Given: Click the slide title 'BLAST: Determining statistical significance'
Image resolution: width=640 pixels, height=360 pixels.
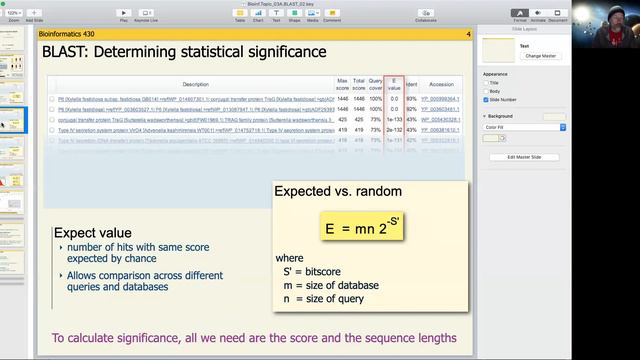Looking at the screenshot, I should [184, 52].
